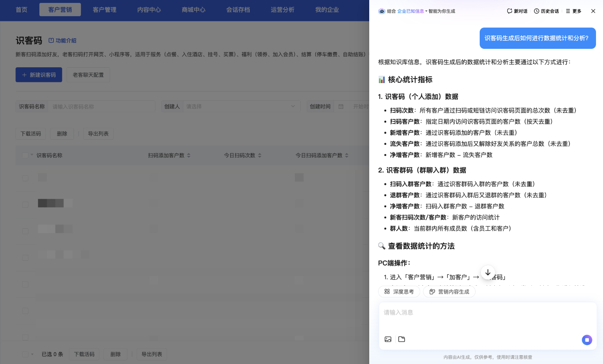This screenshot has height=364, width=603.
Task: Go to 首页 tab
Action: [22, 10]
